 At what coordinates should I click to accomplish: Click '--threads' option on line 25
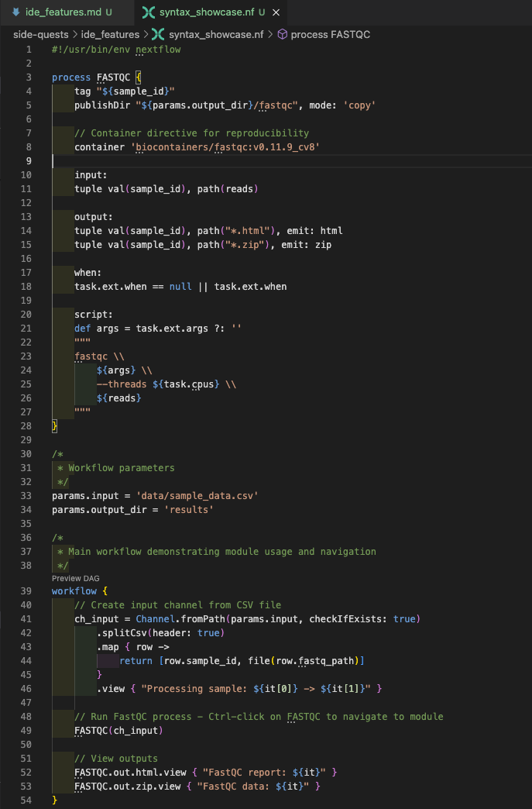pos(122,384)
